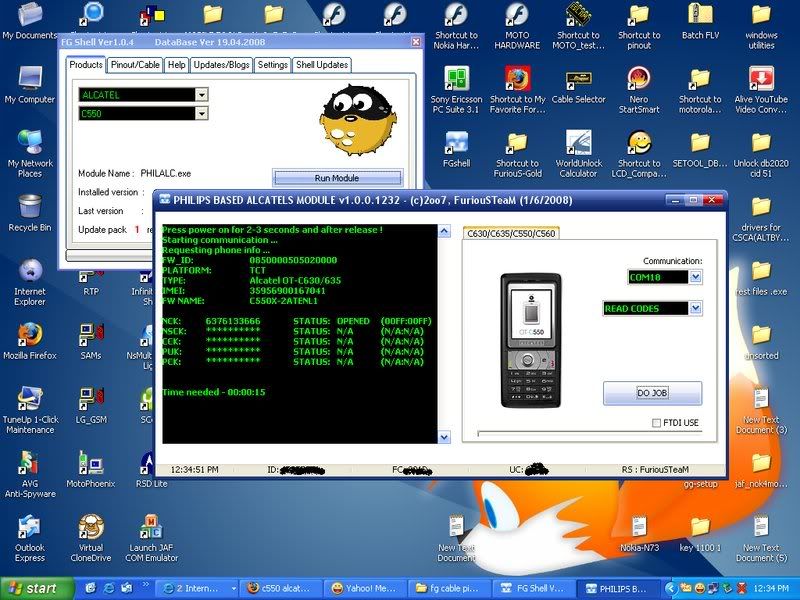Open the Windows start menu
This screenshot has width=800, height=600.
(x=35, y=588)
